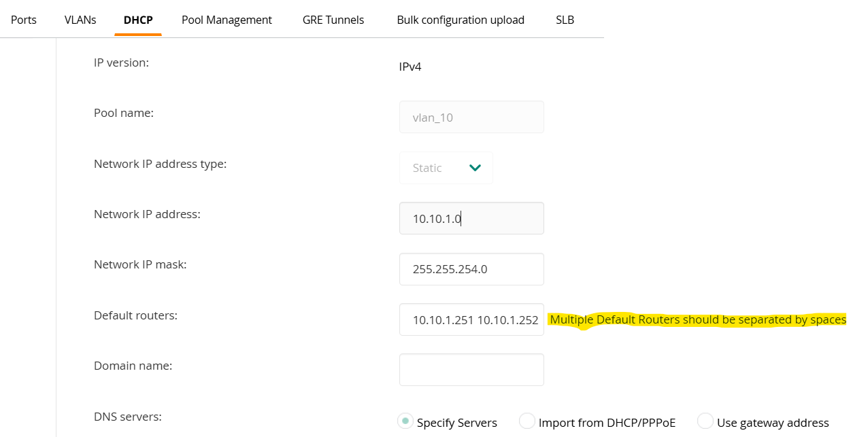The height and width of the screenshot is (437, 868).
Task: Open the VLANs tab
Action: coord(80,20)
